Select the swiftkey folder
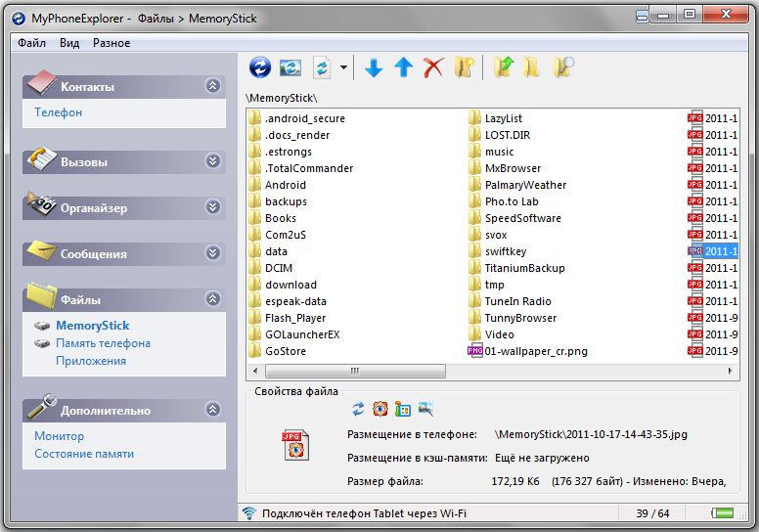This screenshot has height=532, width=759. click(x=498, y=251)
